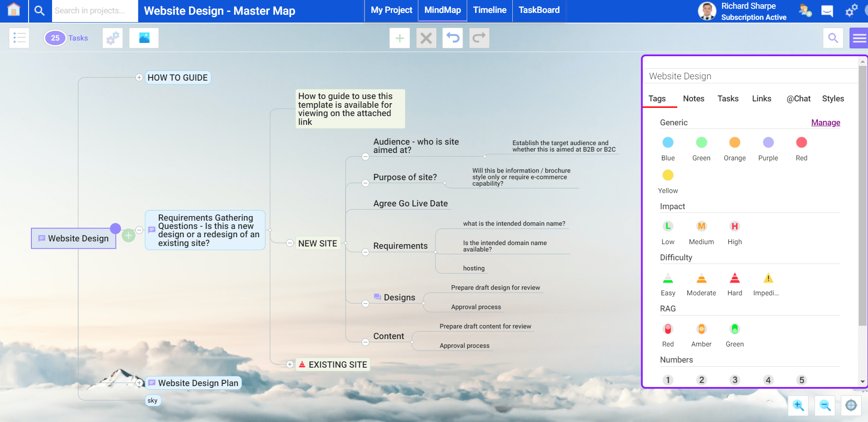Viewport: 868px width, 422px height.
Task: Click the Manage tags link
Action: pyautogui.click(x=825, y=123)
